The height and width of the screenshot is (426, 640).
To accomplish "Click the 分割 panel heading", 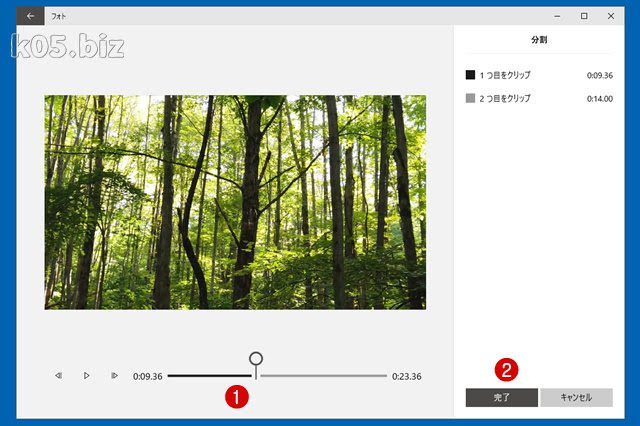I will point(539,40).
